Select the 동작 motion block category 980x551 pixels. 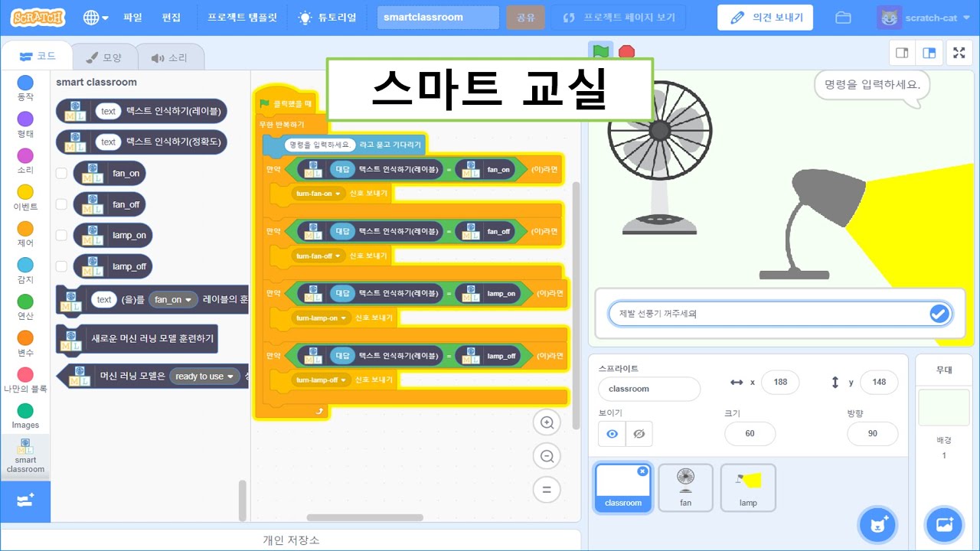tap(25, 88)
